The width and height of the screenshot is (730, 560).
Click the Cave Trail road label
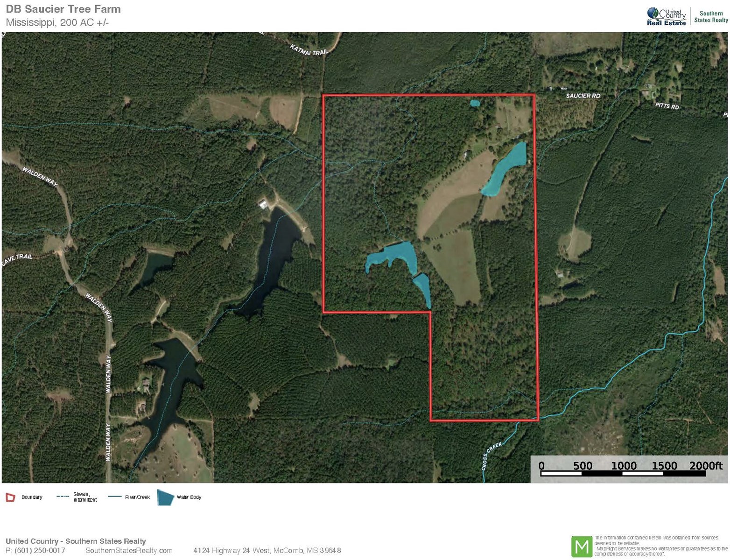pyautogui.click(x=17, y=260)
